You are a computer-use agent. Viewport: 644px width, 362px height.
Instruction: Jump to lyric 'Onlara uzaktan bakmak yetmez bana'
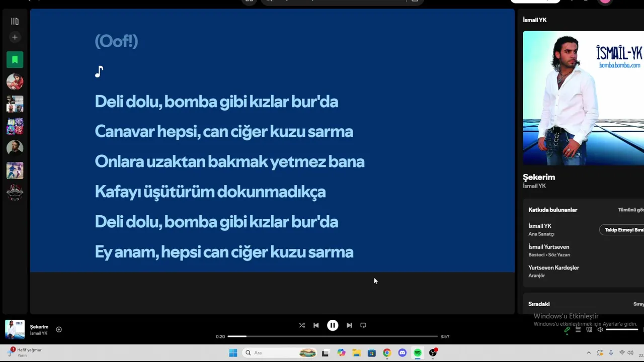pos(229,162)
